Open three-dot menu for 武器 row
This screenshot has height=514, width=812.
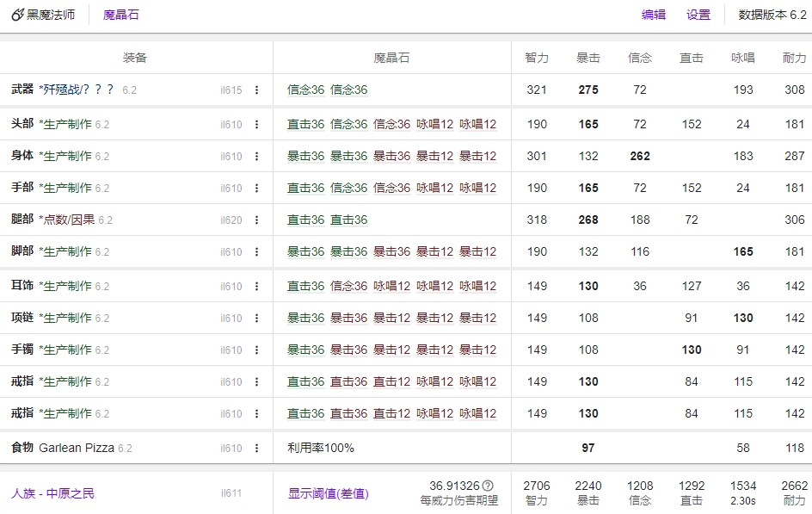click(256, 90)
